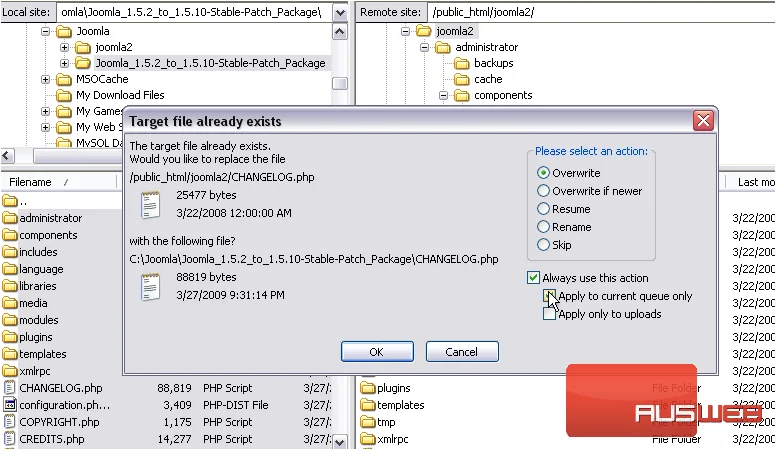The height and width of the screenshot is (450, 776).
Task: Collapse the remote administrator folder
Action: click(424, 48)
